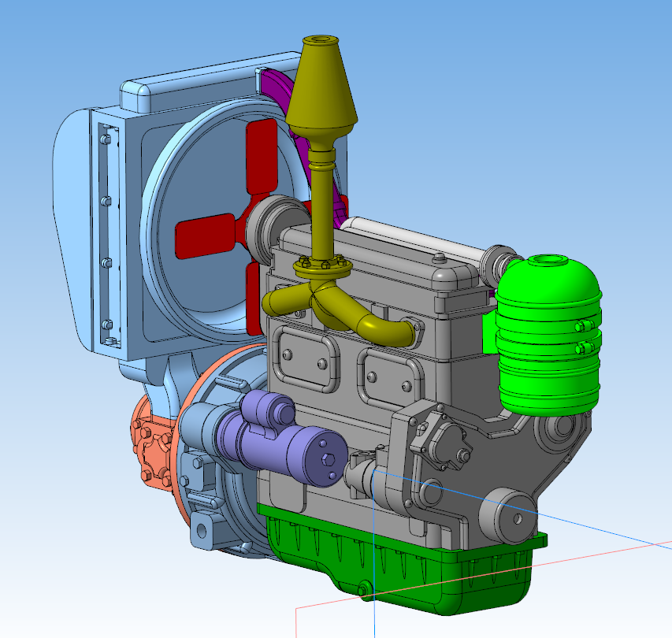
Task: Select the top opening of exhaust pipe
Action: [x=319, y=39]
